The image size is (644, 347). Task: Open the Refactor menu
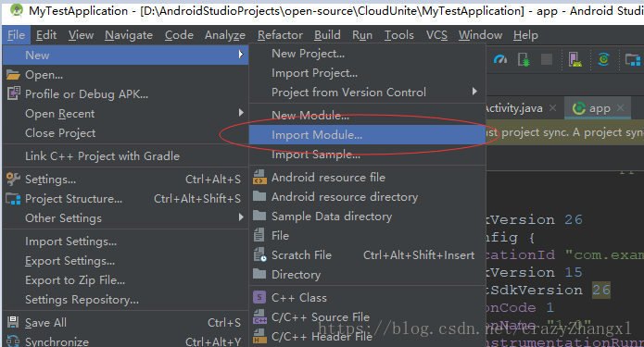click(x=280, y=35)
